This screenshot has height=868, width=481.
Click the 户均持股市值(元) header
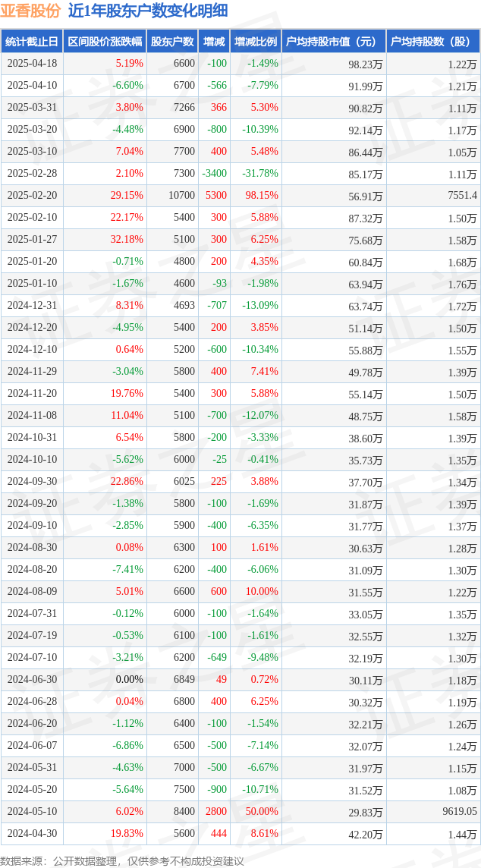pos(334,42)
